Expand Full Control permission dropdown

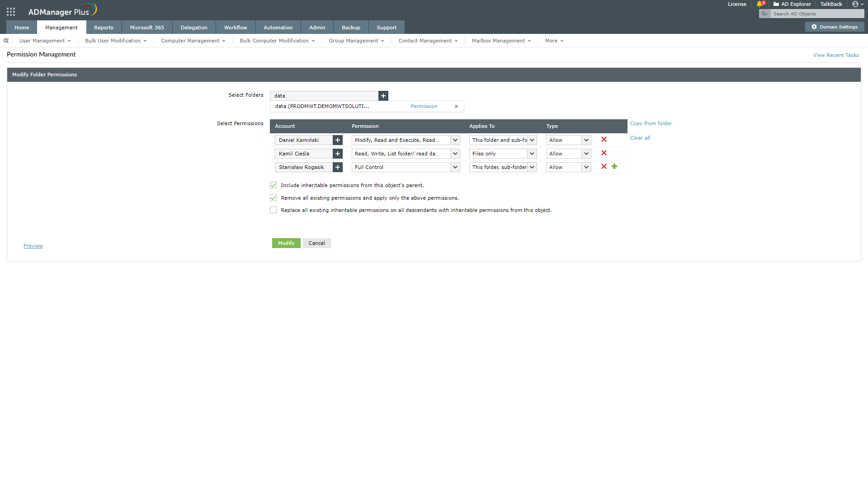(x=455, y=167)
